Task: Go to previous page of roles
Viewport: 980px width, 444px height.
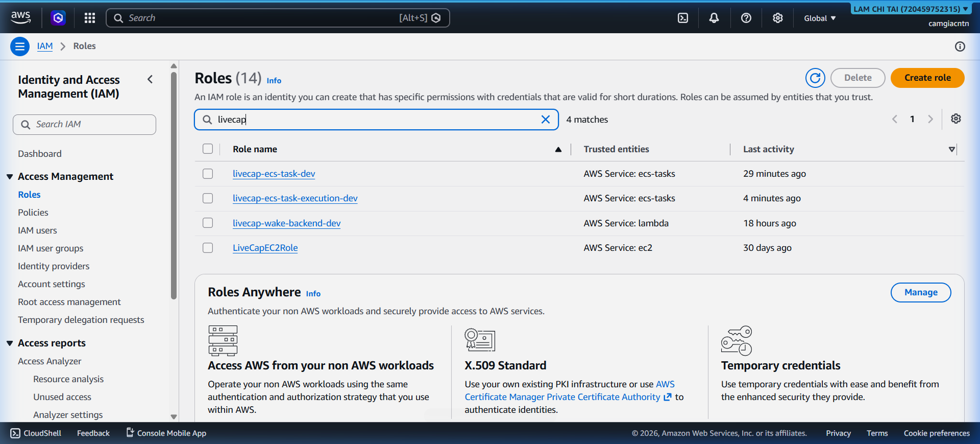Action: pyautogui.click(x=895, y=119)
